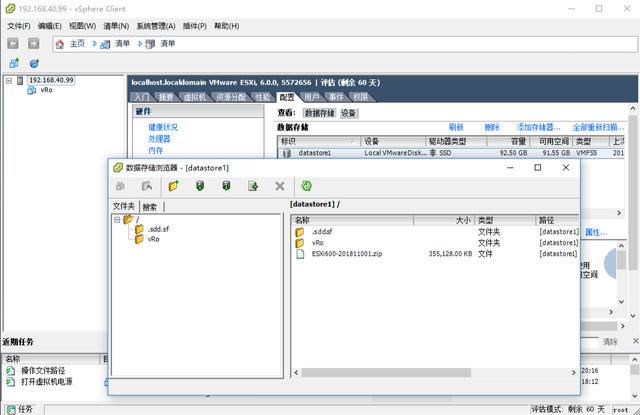
Task: Open the 编辑(E) menu
Action: [x=49, y=26]
